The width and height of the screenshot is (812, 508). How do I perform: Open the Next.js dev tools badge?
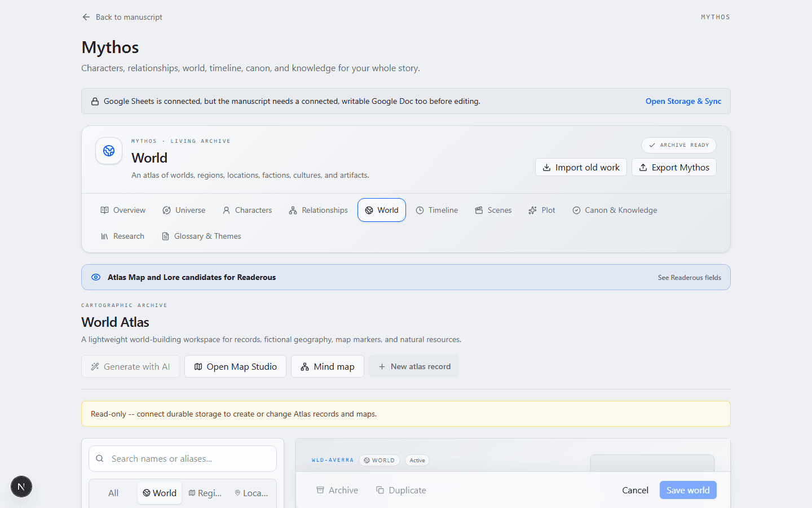(21, 487)
